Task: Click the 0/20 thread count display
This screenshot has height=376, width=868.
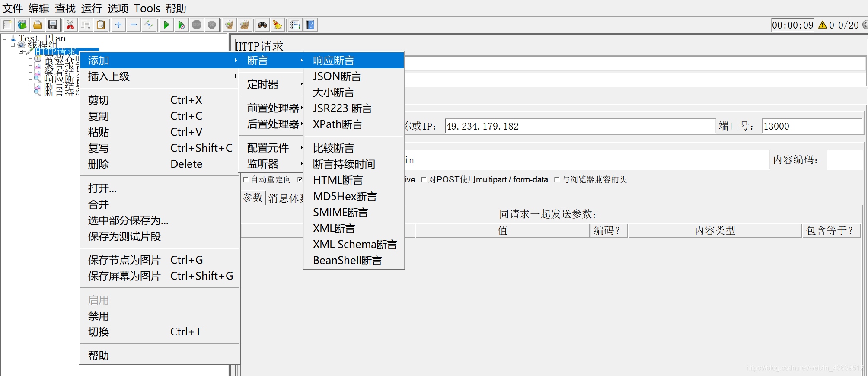Action: pyautogui.click(x=848, y=25)
